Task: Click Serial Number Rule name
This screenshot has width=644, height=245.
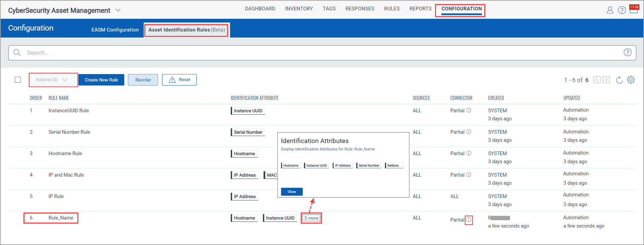Action: tap(69, 132)
